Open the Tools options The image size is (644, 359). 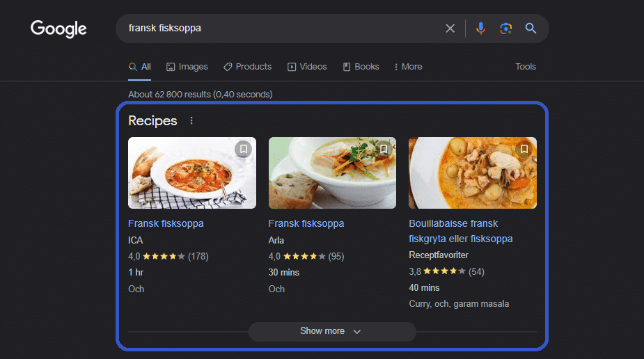pyautogui.click(x=526, y=67)
